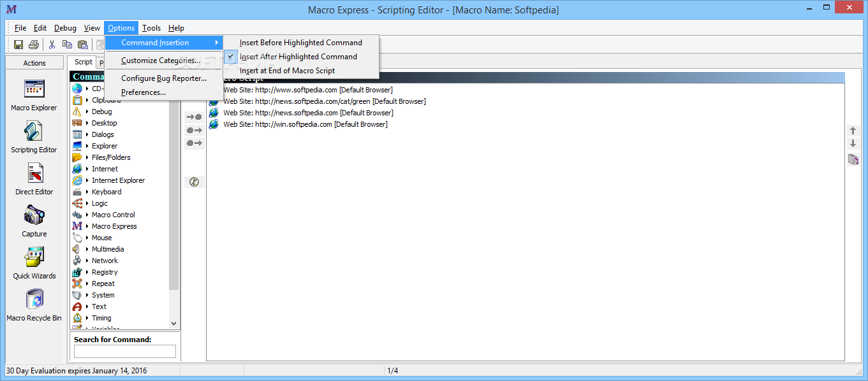The height and width of the screenshot is (381, 868).
Task: Open the Macro Recycle Bin
Action: pos(34,305)
